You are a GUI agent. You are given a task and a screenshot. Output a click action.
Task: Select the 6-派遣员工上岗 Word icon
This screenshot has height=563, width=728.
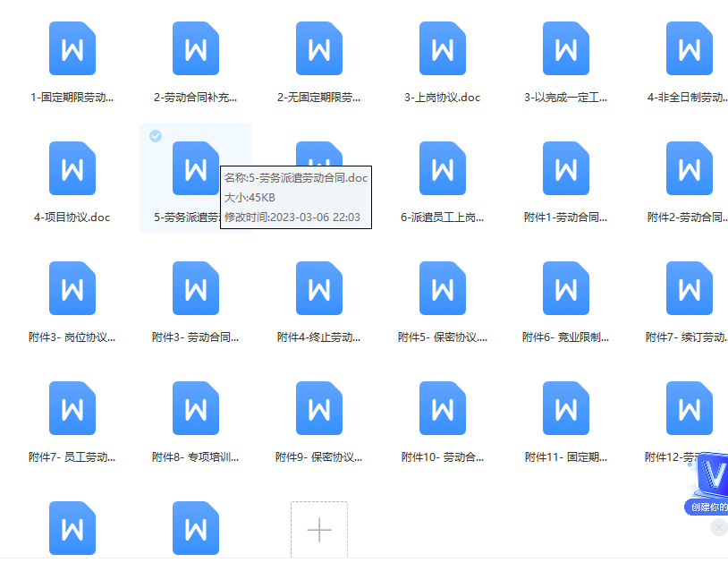[x=443, y=168]
